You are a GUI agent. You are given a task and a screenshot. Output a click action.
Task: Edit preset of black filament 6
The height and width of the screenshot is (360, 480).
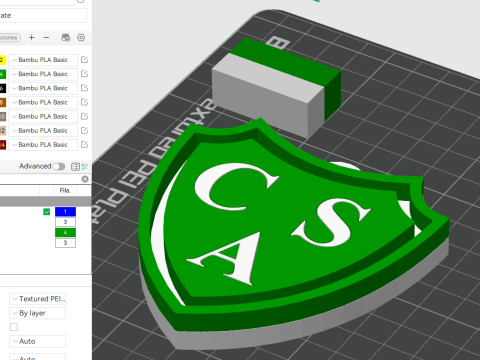84,88
